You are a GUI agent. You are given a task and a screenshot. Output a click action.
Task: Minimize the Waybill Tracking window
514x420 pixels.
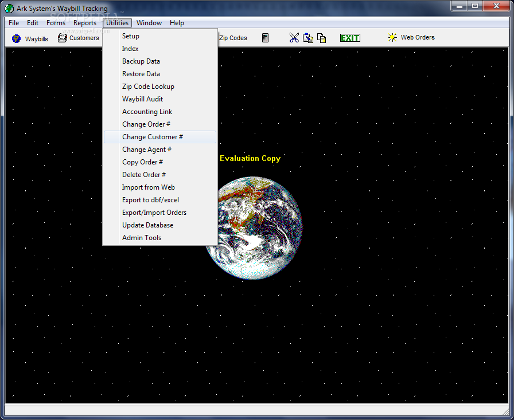[x=460, y=6]
